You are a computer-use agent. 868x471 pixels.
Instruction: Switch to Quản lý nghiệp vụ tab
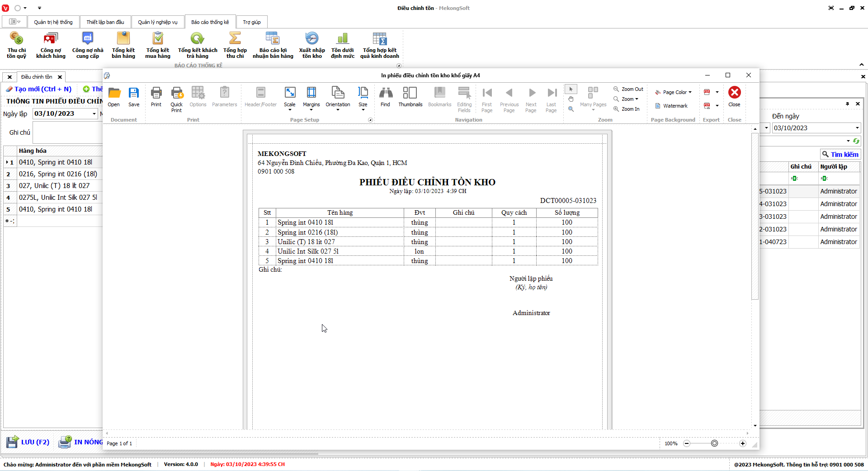(x=158, y=22)
